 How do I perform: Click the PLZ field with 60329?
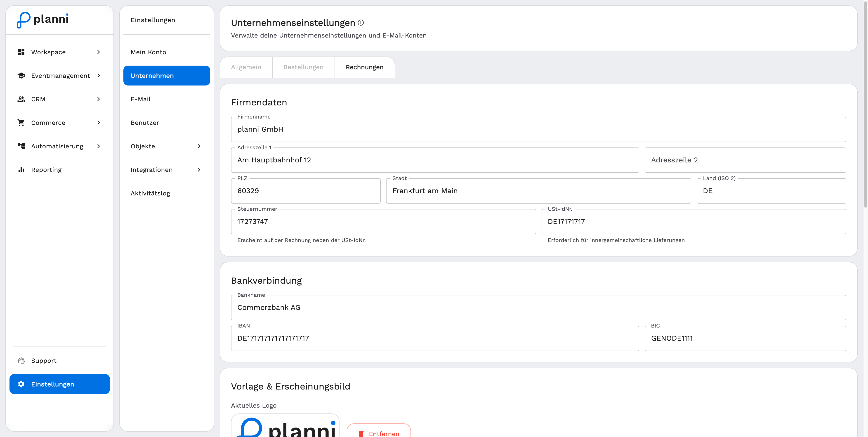306,191
